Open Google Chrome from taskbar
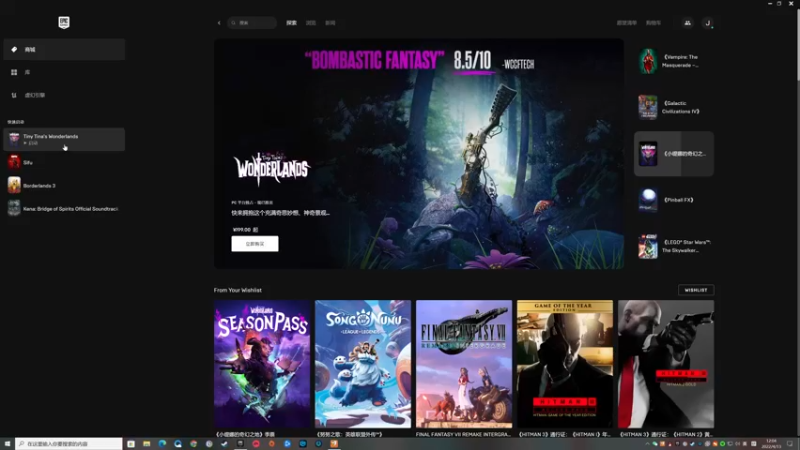Image resolution: width=800 pixels, height=450 pixels. click(x=193, y=444)
